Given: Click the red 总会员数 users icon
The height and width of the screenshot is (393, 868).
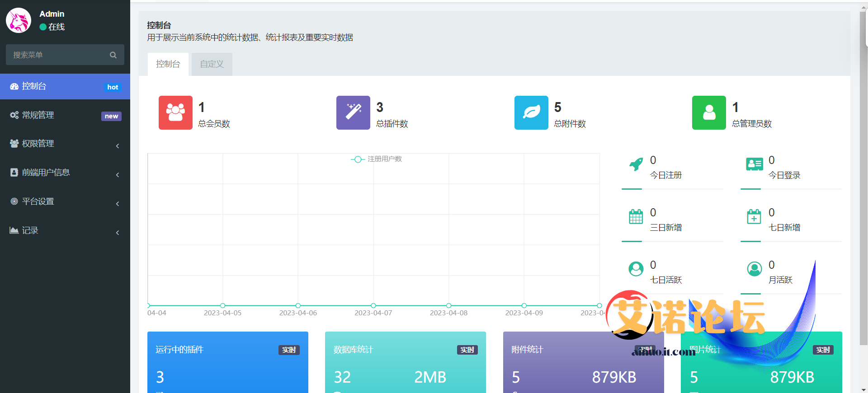Looking at the screenshot, I should [x=175, y=112].
